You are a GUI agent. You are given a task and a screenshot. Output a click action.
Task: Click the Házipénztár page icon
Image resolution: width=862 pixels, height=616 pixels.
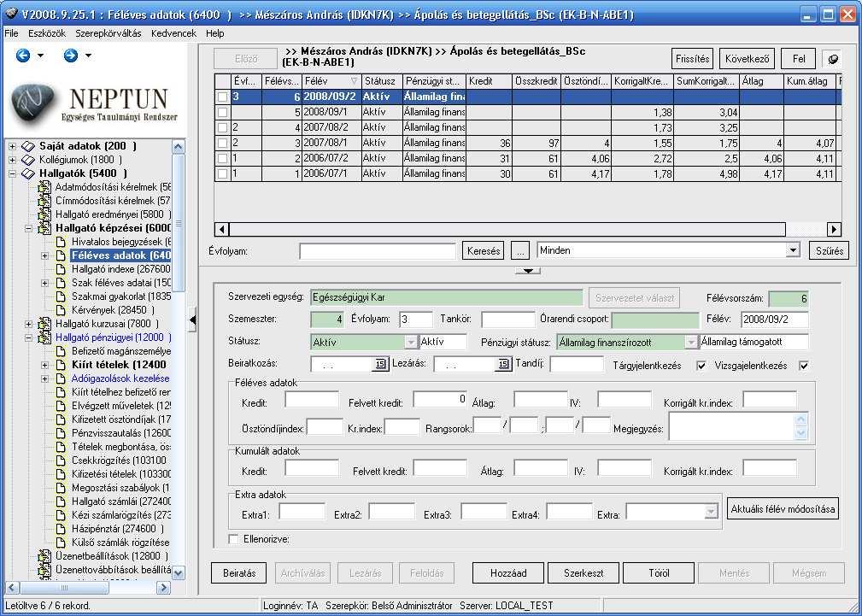click(x=61, y=529)
